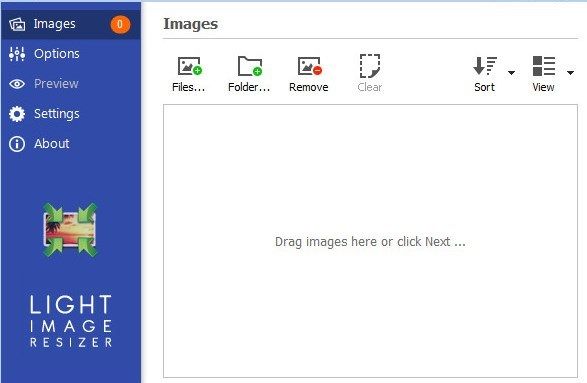The height and width of the screenshot is (383, 587).
Task: Expand the Sort dropdown arrow
Action: [511, 73]
